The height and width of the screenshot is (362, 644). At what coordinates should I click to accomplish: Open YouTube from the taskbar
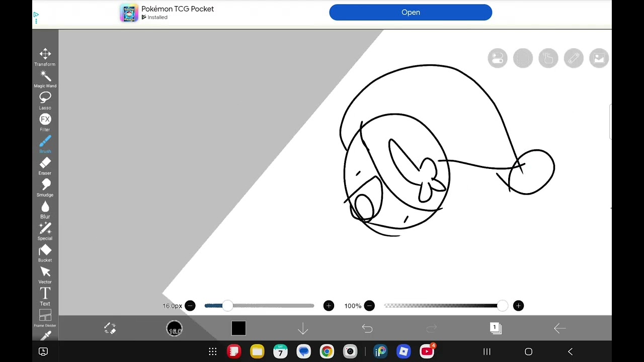coord(427,351)
